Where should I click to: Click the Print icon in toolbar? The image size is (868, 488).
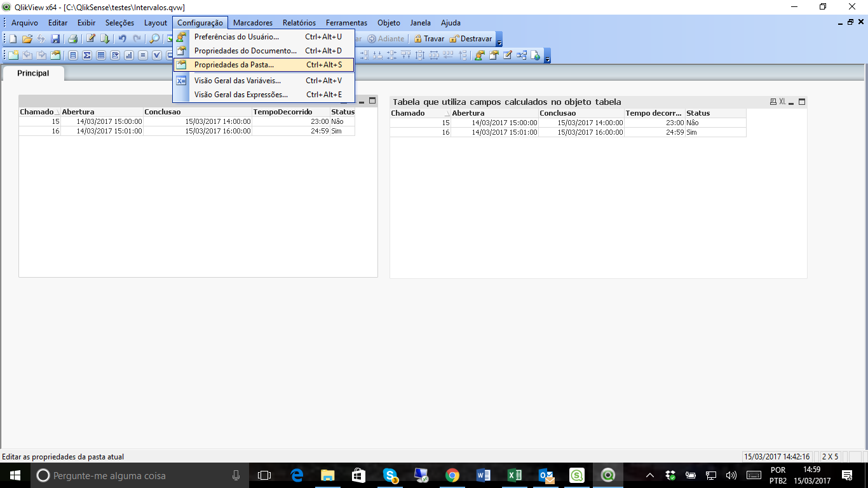pos(72,39)
